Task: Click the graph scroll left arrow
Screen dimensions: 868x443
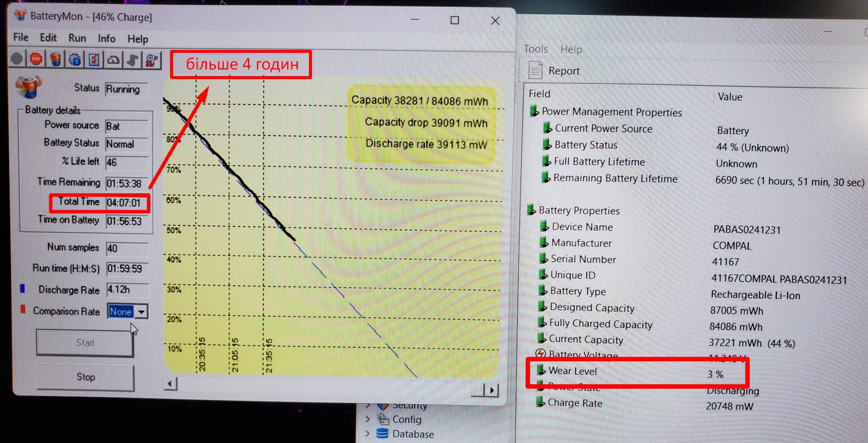Action: tap(170, 384)
